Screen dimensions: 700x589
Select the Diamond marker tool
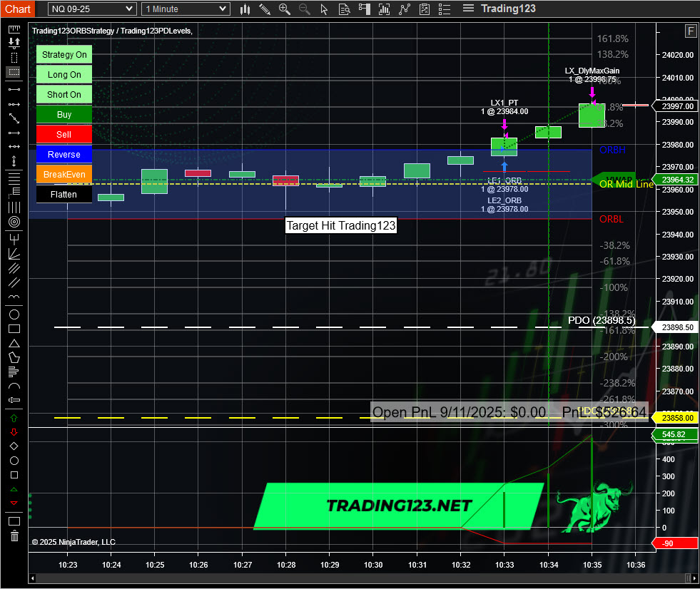point(14,446)
